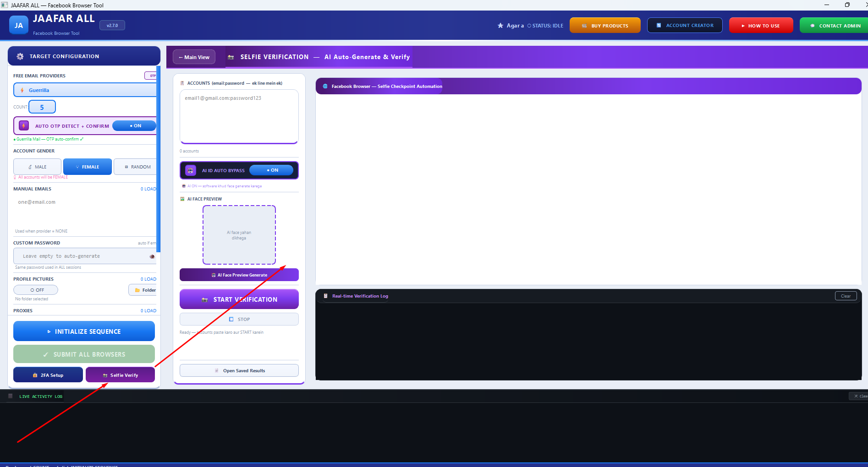Image resolution: width=868 pixels, height=467 pixels.
Task: Click the camera icon next to Selfie Verification
Action: click(231, 57)
